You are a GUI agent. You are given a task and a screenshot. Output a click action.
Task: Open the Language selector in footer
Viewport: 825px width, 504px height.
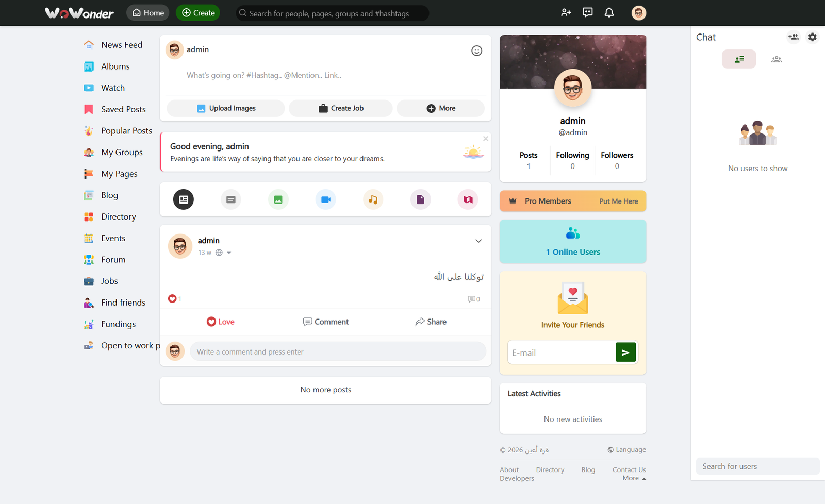point(626,450)
